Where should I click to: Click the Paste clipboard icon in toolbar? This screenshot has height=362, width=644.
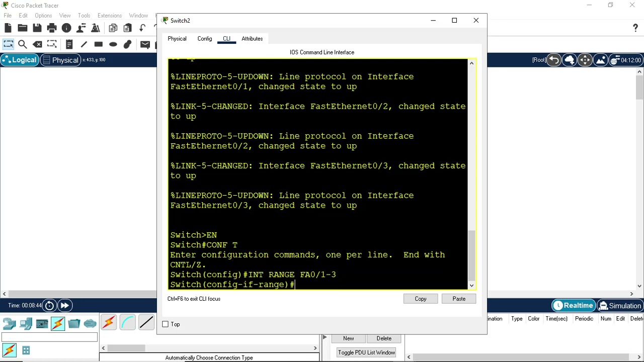pyautogui.click(x=128, y=28)
